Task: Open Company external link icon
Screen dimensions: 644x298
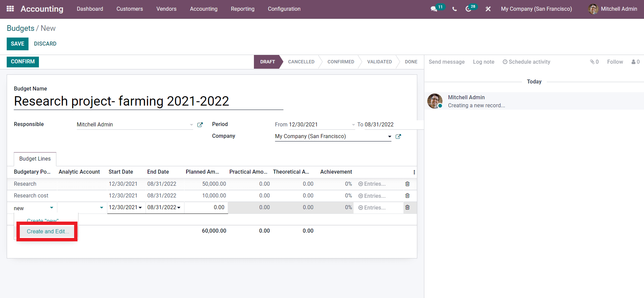Action: pyautogui.click(x=398, y=136)
